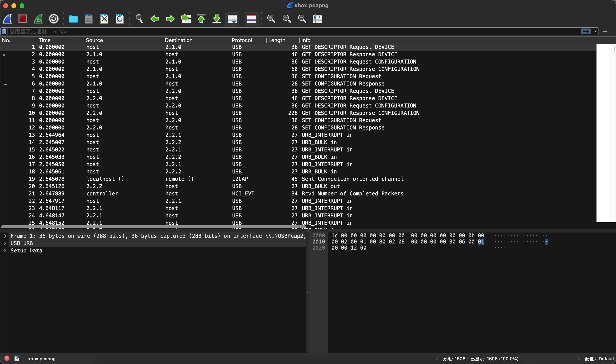
Task: Select packet 20 URB_BULK out
Action: click(298, 186)
